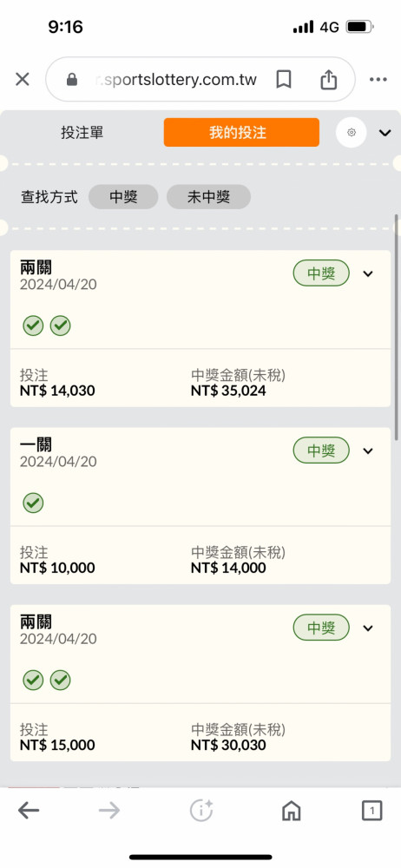Collapse the bet slip panel chevron
This screenshot has height=868, width=401.
[x=385, y=133]
